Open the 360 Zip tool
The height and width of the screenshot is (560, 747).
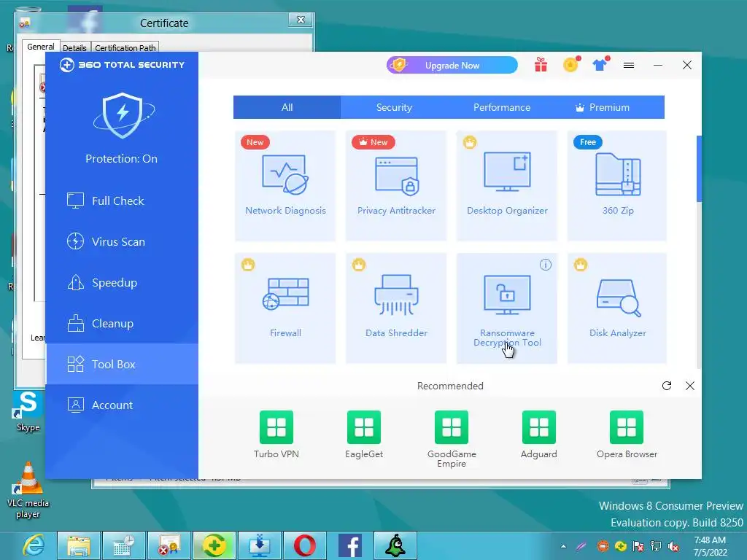click(x=617, y=186)
